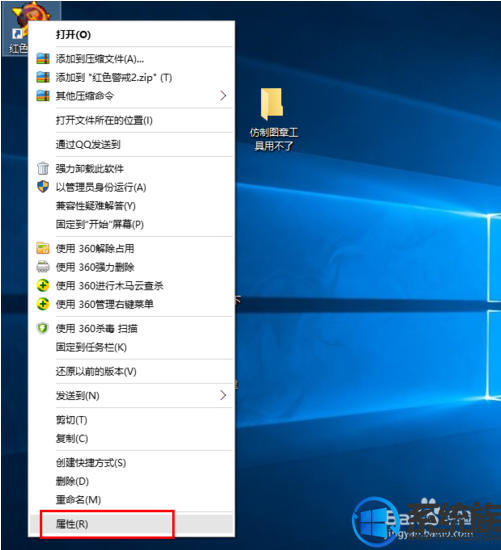This screenshot has width=501, height=550.
Task: Click the green plus icon beside 360管理右键菜单
Action: pyautogui.click(x=43, y=304)
